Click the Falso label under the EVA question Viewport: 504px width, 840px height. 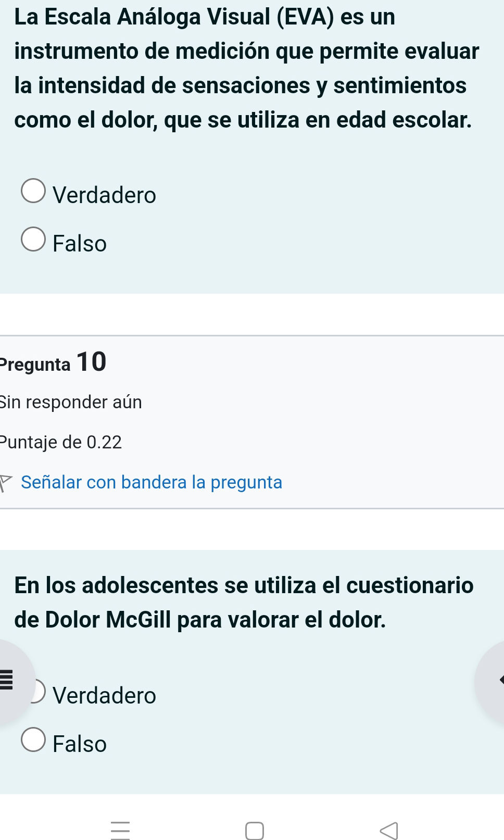[x=80, y=244]
